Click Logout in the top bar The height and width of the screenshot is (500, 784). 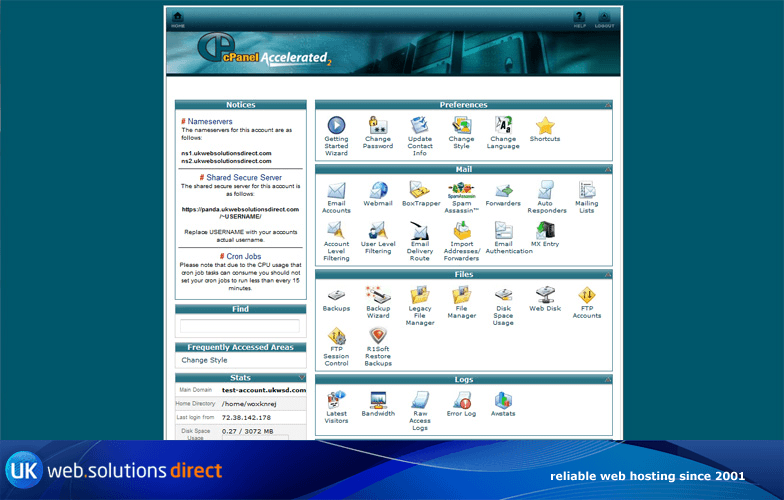pos(604,19)
